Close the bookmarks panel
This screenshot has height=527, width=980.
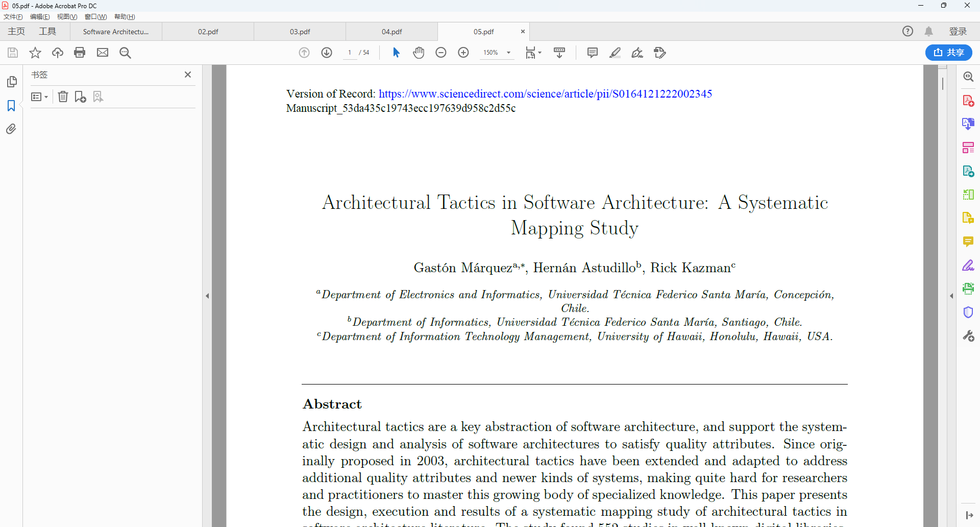188,75
